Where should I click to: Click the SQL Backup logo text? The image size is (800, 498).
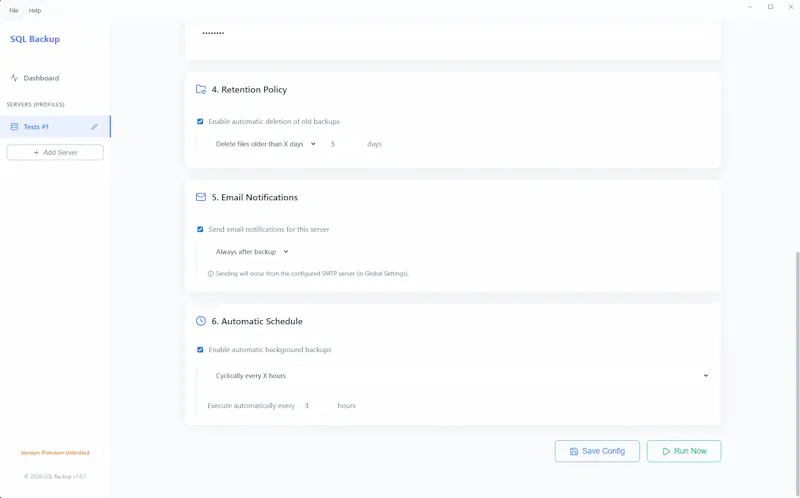[x=35, y=39]
